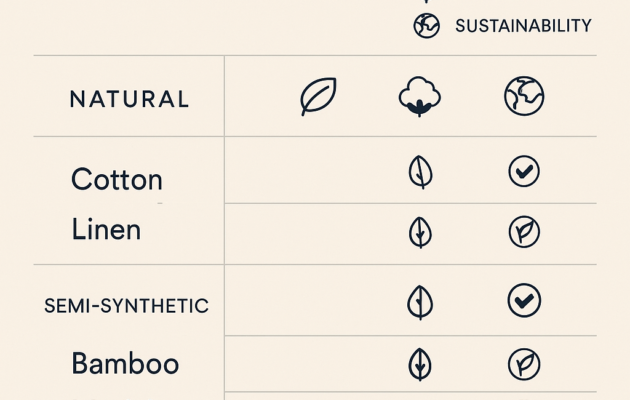Toggle the checkmark circle in the SEMI-SYNTHETIC row
The height and width of the screenshot is (400, 630).
[524, 300]
